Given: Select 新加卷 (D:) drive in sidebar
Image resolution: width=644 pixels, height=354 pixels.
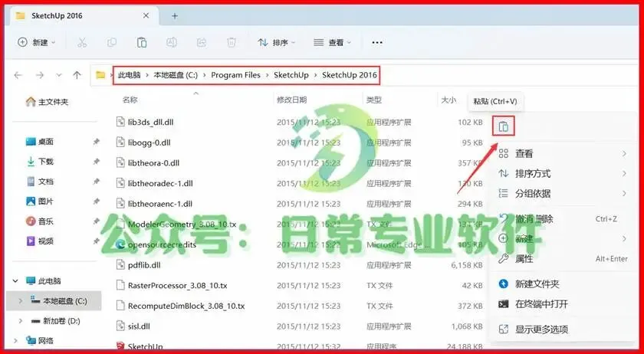Looking at the screenshot, I should (x=55, y=321).
